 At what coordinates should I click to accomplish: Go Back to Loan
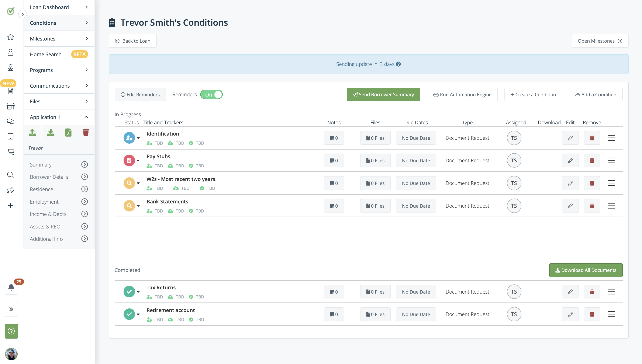pos(133,41)
